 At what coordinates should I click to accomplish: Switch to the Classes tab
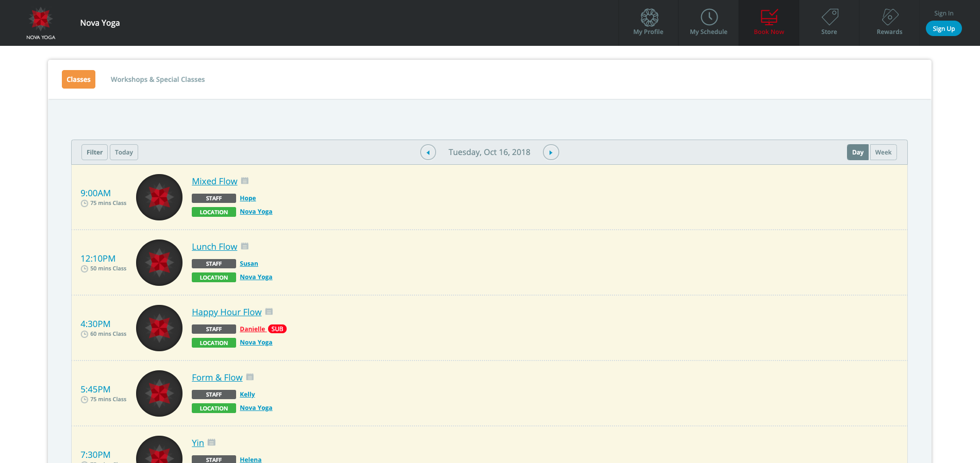[x=78, y=79]
